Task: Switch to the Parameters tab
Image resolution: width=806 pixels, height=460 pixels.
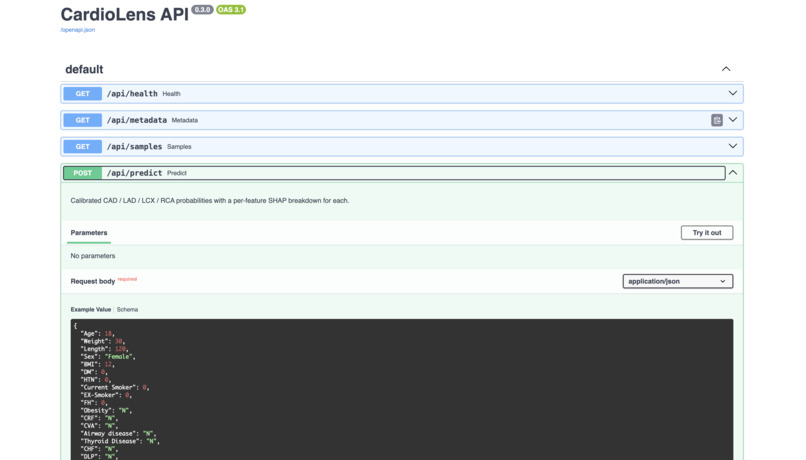Action: tap(89, 233)
